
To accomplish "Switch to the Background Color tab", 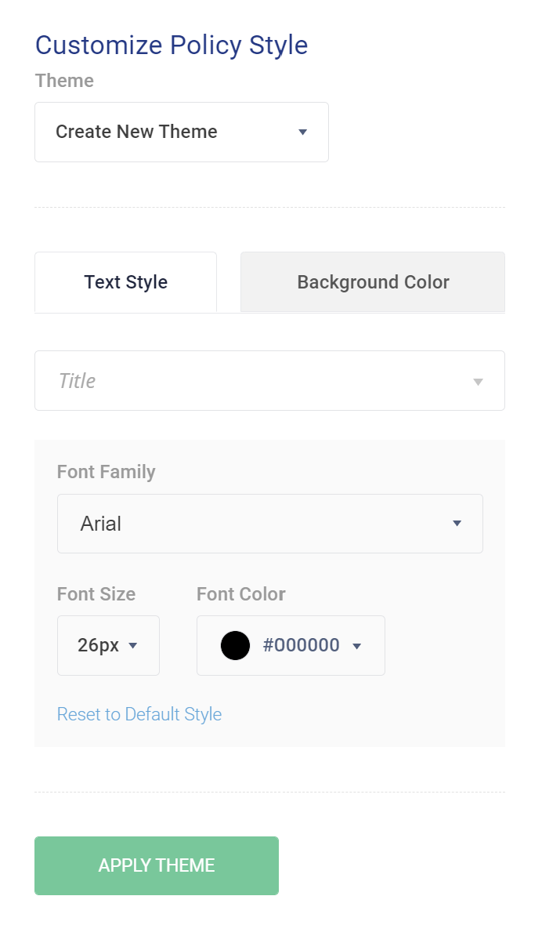I will click(373, 282).
